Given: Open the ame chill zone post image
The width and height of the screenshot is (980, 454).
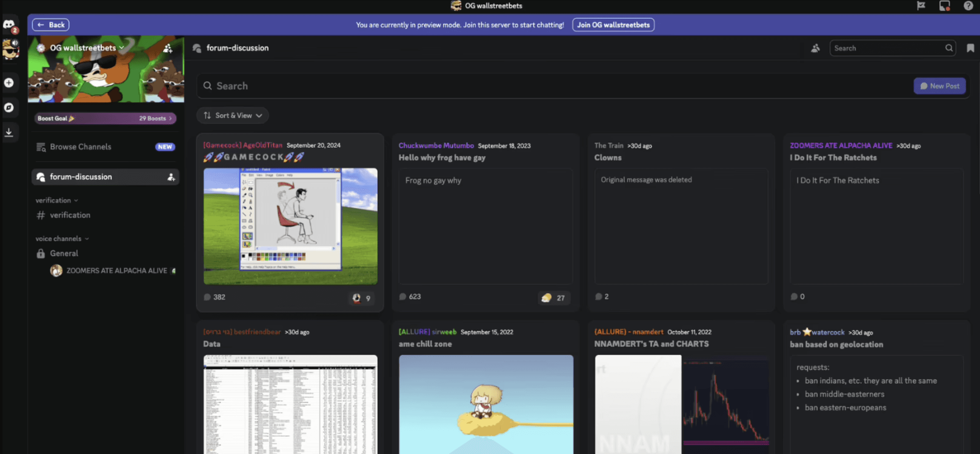Looking at the screenshot, I should (486, 404).
